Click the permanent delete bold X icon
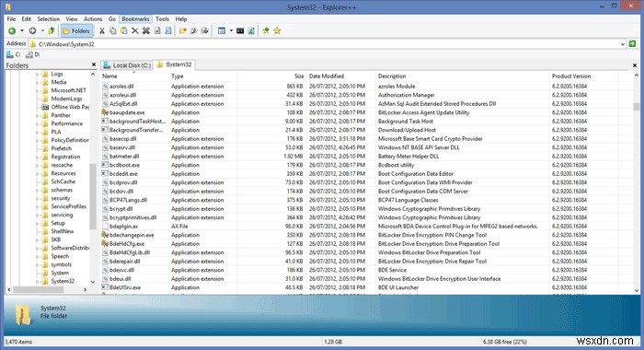644x350 pixels. [x=145, y=30]
